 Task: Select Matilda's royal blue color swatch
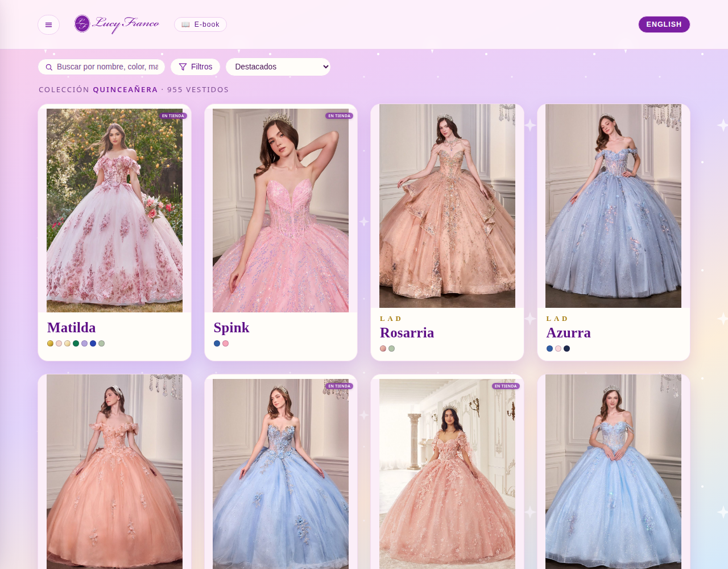click(x=93, y=344)
